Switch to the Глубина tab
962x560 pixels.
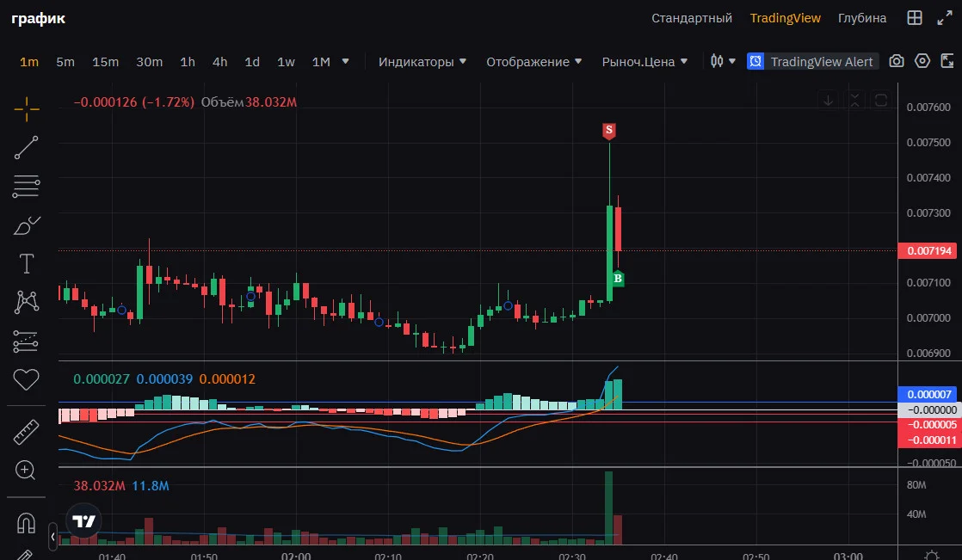click(862, 18)
